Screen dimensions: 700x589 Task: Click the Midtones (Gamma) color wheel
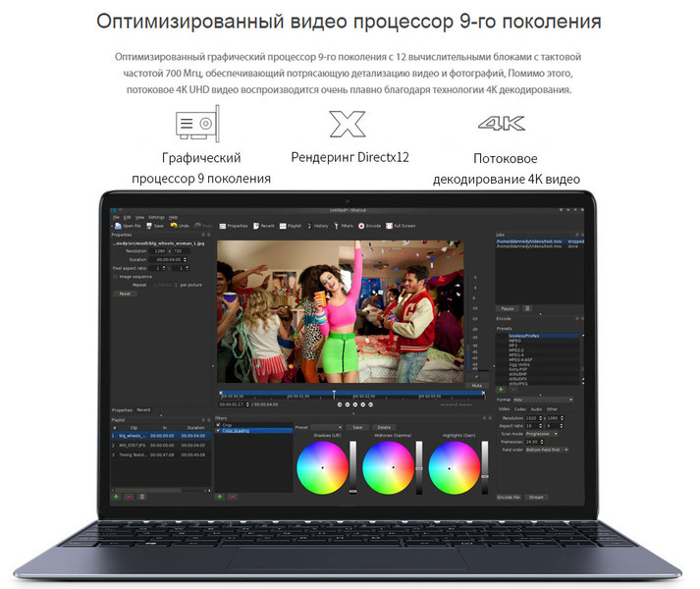point(389,467)
